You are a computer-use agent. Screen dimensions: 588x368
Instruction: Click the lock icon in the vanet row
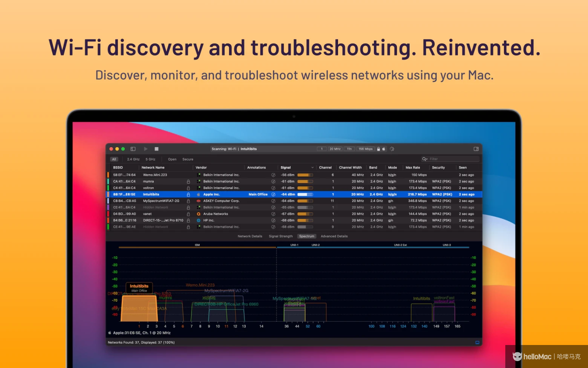point(188,214)
